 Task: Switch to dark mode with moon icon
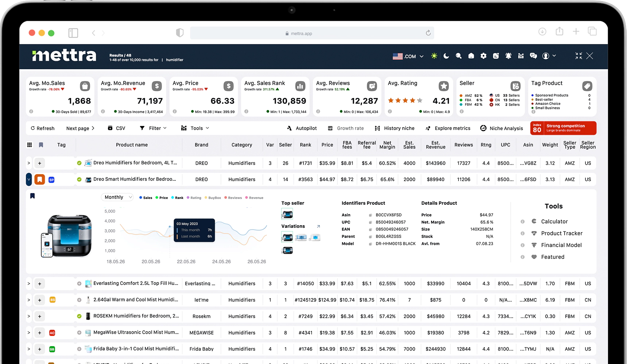click(446, 56)
